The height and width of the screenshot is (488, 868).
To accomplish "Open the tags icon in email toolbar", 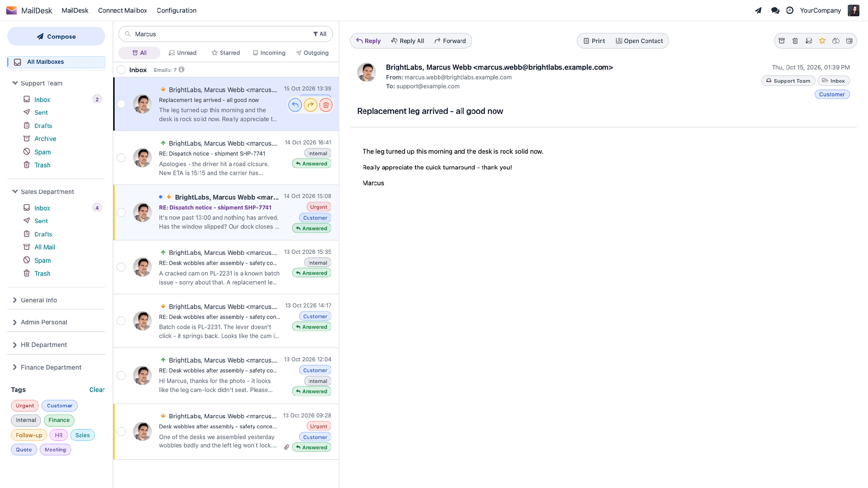I will (836, 41).
